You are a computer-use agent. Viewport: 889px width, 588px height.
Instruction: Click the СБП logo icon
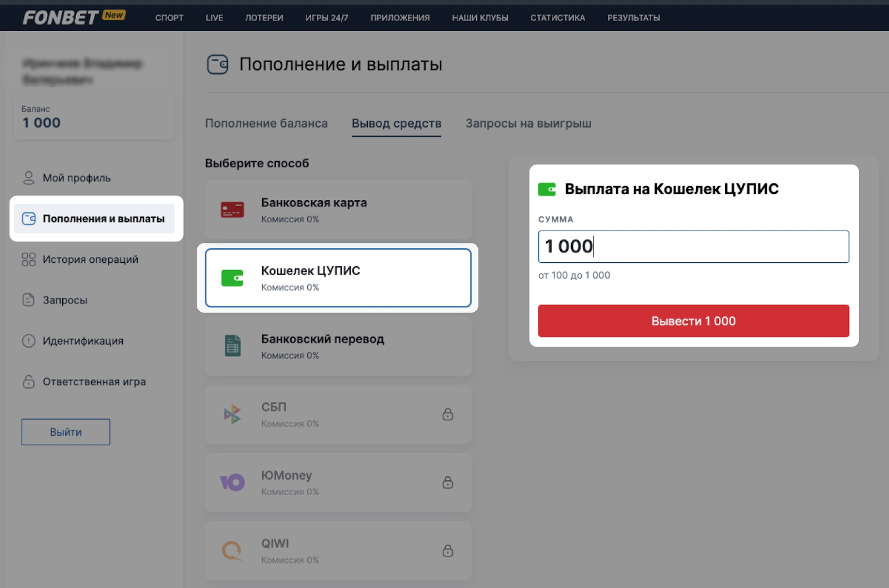click(232, 415)
